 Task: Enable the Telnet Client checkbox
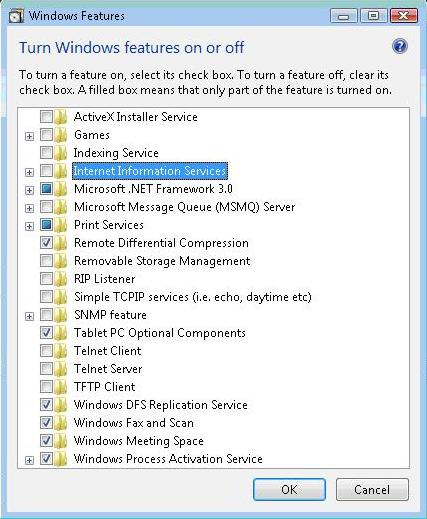pos(46,351)
